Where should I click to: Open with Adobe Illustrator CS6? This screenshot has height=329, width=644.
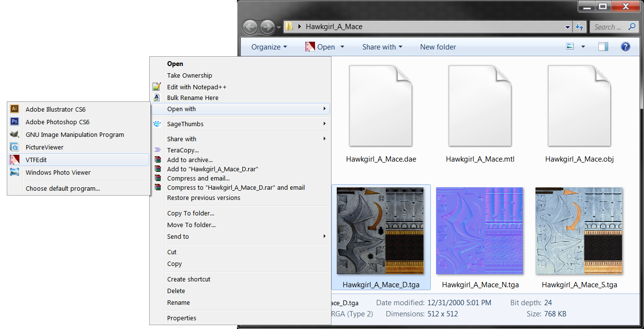(x=79, y=109)
